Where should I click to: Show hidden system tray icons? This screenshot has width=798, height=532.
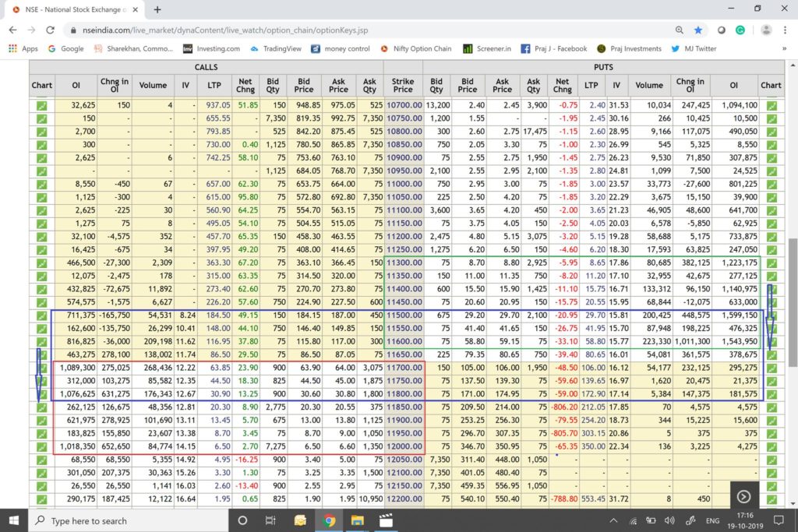(613, 520)
